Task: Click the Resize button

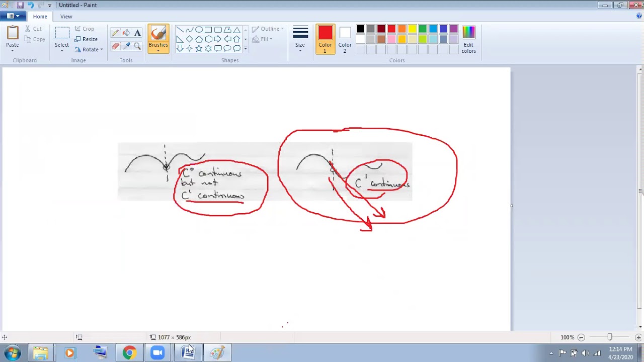Action: (86, 39)
